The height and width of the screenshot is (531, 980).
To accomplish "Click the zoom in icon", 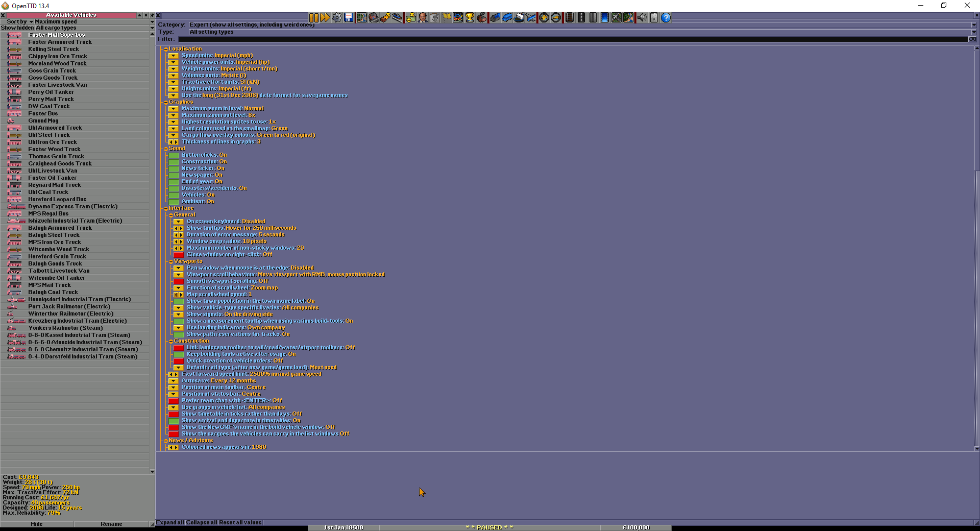I will 544,18.
